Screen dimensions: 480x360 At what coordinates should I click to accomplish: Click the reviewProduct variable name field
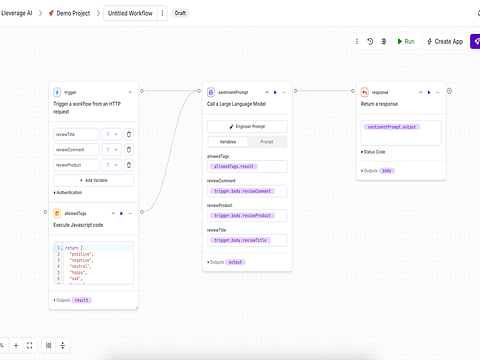coord(76,165)
